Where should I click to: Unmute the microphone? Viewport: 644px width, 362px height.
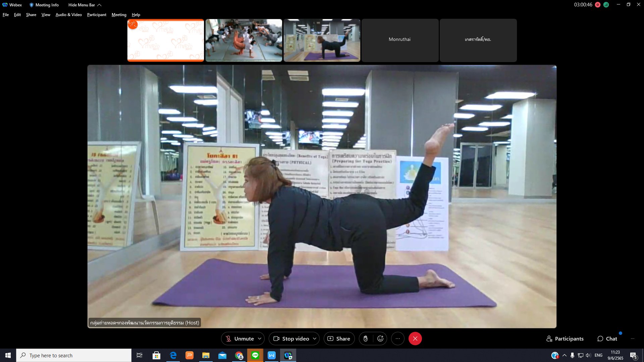(x=239, y=339)
